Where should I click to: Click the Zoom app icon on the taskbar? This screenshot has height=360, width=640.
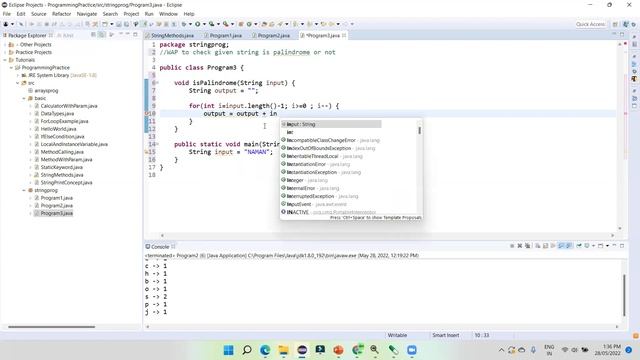[412, 350]
